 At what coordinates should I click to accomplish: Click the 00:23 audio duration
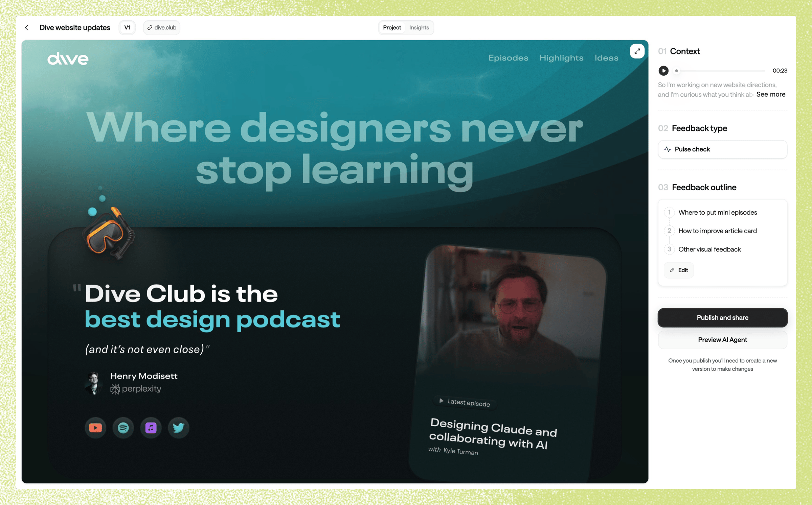coord(780,71)
